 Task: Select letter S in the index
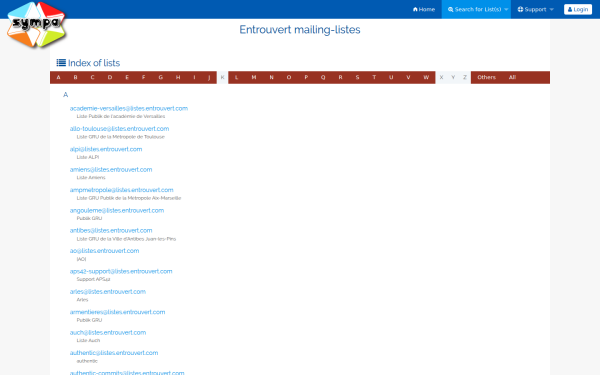(357, 77)
